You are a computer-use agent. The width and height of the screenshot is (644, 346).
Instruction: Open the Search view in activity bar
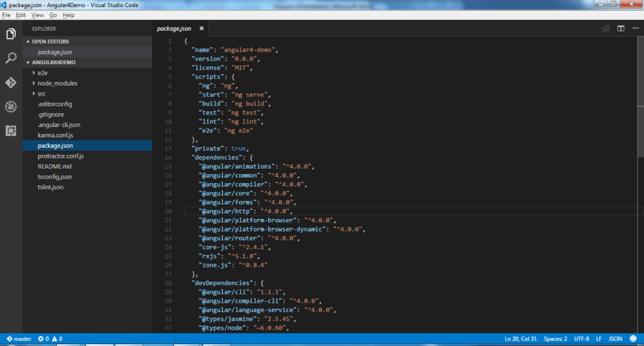[11, 59]
